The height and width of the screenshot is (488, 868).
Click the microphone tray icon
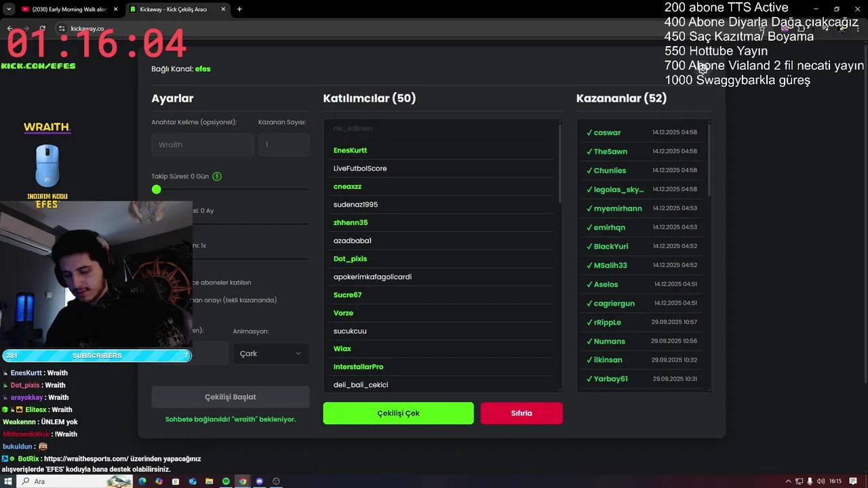tap(810, 481)
